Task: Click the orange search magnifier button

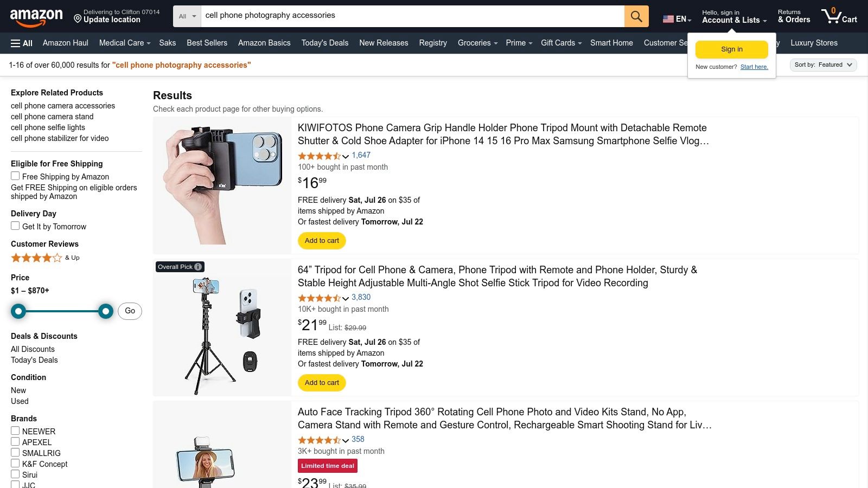Action: (x=636, y=16)
